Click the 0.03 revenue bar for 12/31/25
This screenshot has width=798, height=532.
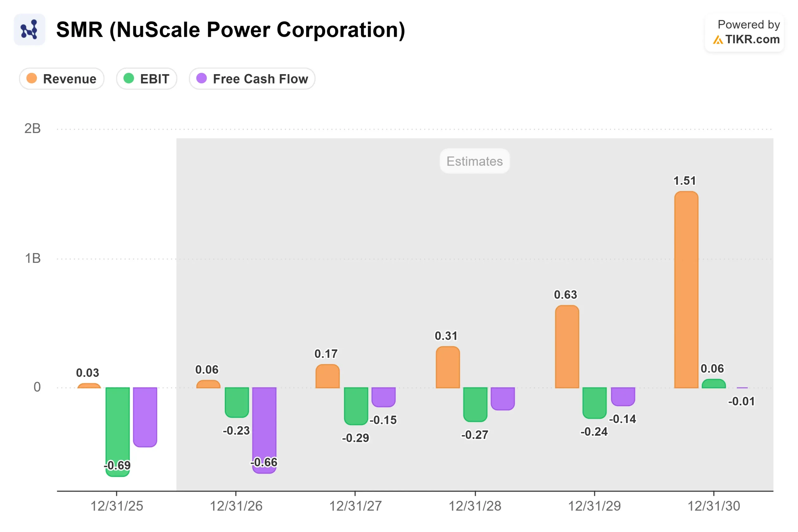tap(89, 386)
